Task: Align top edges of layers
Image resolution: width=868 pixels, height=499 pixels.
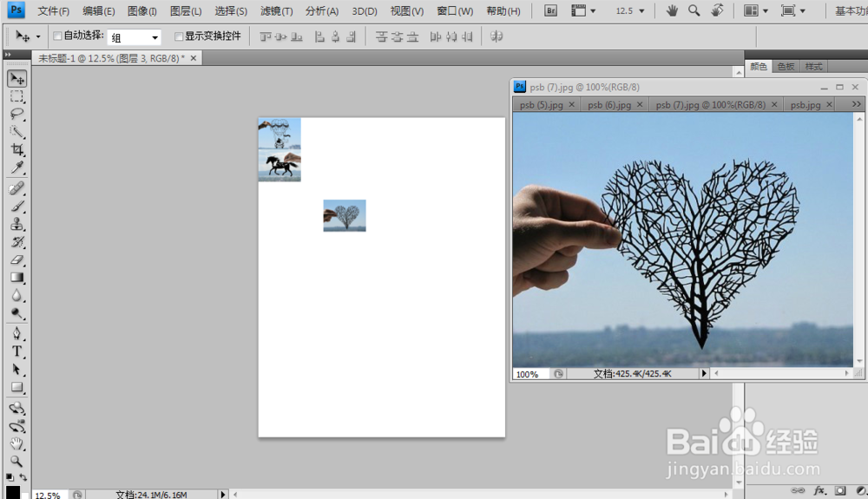Action: coord(265,36)
